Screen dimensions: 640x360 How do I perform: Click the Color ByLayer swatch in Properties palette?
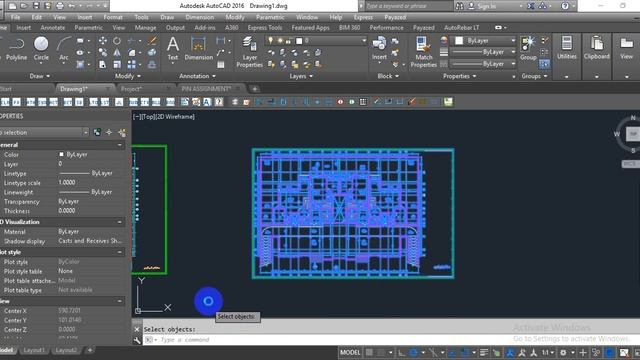(61, 154)
